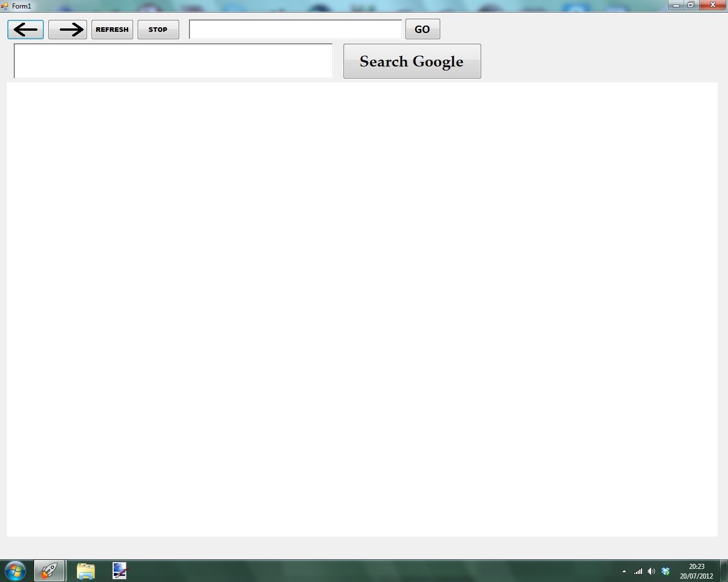Click the forward arrow navigation button
The image size is (728, 582).
point(68,30)
